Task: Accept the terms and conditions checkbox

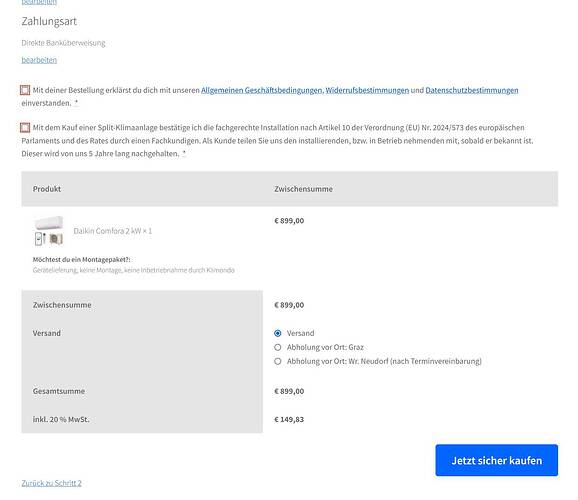Action: (x=25, y=90)
